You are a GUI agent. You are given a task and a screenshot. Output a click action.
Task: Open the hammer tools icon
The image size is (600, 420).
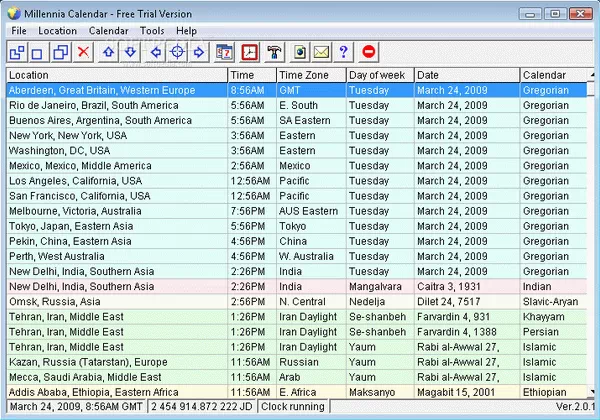tap(273, 51)
